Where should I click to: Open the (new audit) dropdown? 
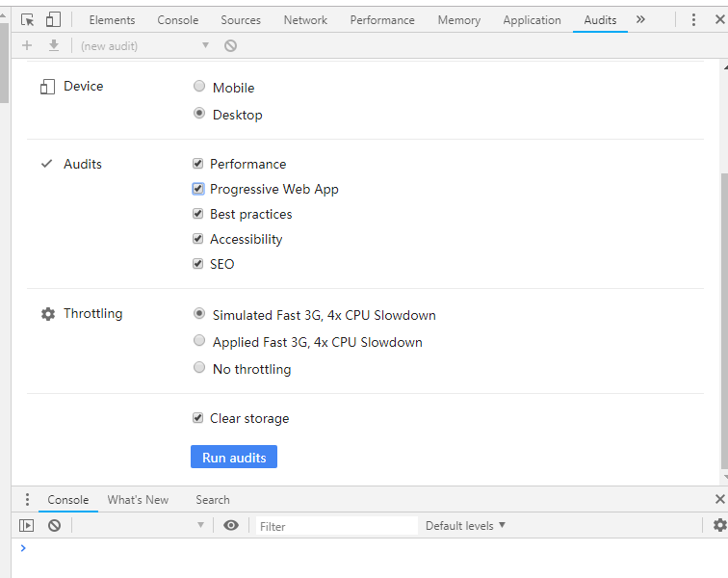coord(144,45)
